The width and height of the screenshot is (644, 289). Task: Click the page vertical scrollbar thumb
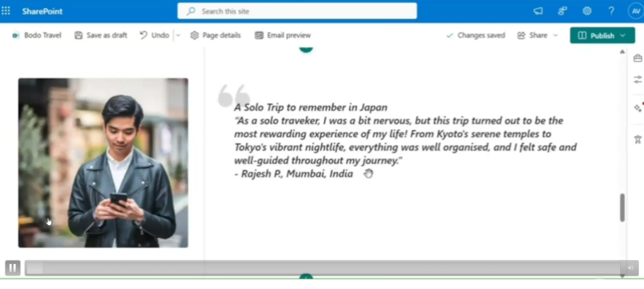coord(622,208)
